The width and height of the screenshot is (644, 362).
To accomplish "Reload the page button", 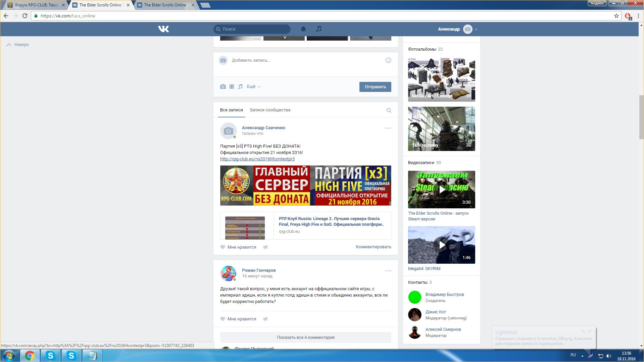I will [x=25, y=16].
